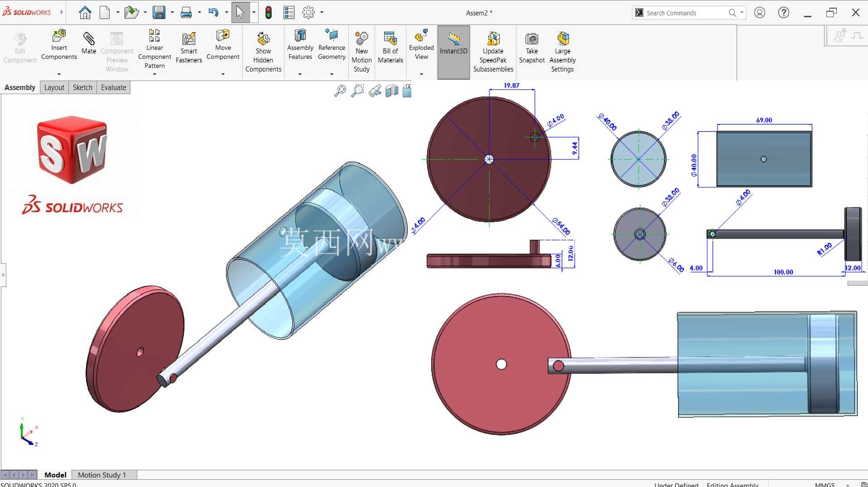
Task: Open the File Properties list icon
Action: point(289,13)
